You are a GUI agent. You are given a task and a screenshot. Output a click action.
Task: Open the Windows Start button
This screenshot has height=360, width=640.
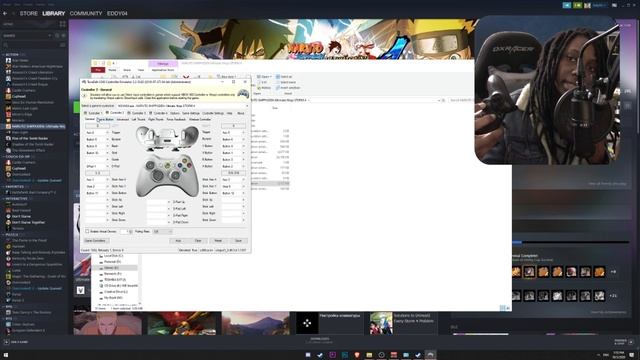6,356
